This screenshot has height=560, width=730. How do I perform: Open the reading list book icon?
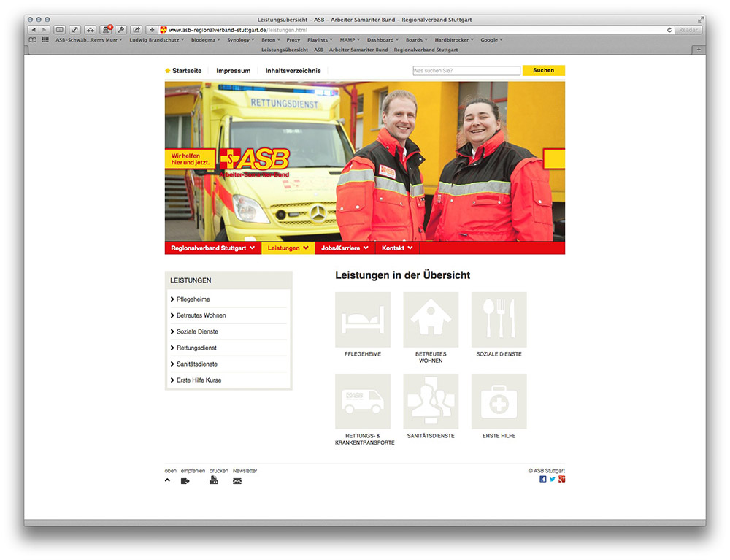pyautogui.click(x=33, y=40)
